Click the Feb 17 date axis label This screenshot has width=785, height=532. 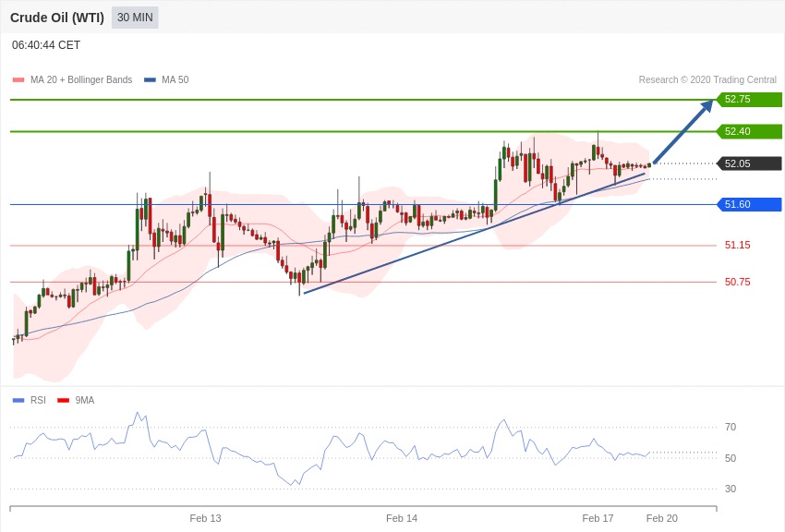tap(598, 518)
